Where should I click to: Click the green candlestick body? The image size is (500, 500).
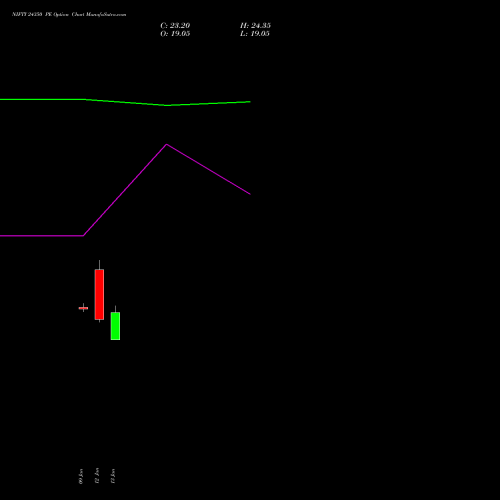point(115,326)
